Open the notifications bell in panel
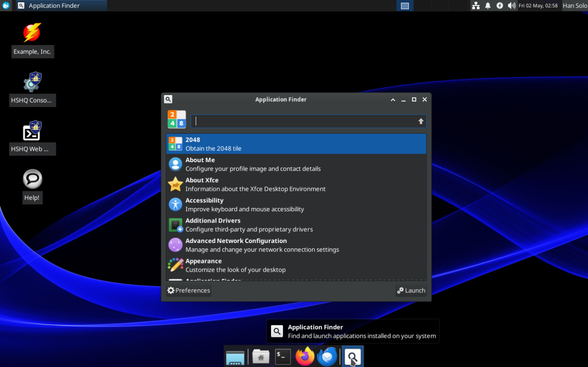This screenshot has height=367, width=588. (488, 5)
